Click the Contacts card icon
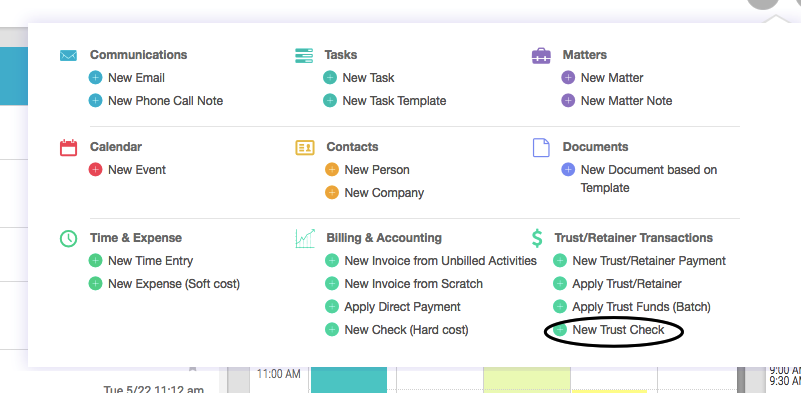The image size is (801, 393). [x=305, y=147]
